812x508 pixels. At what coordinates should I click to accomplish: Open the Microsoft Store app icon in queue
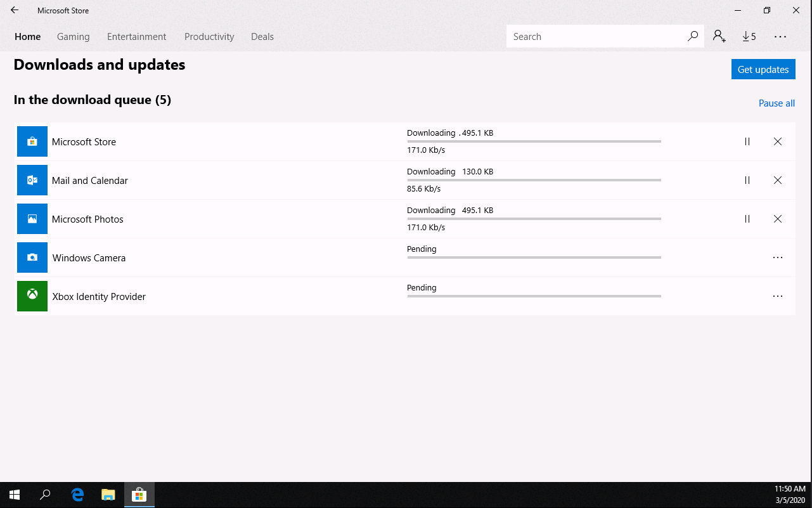32,141
